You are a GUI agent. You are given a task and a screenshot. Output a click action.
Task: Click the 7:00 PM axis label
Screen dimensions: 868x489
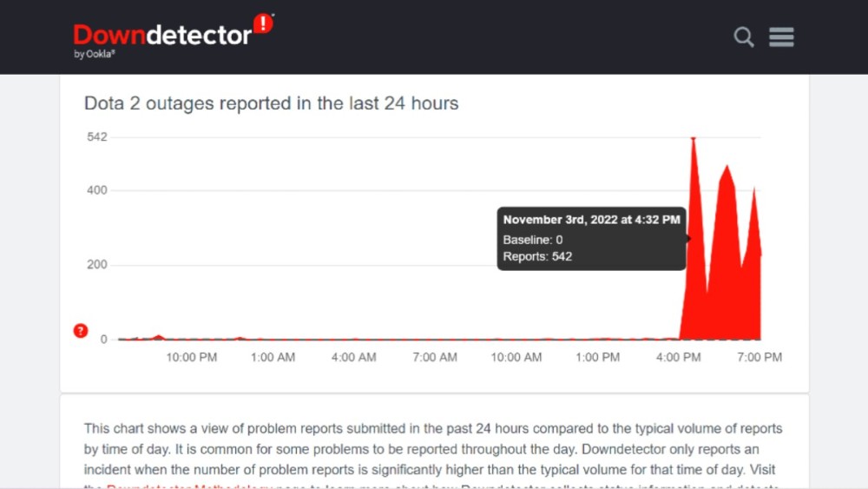(x=759, y=357)
